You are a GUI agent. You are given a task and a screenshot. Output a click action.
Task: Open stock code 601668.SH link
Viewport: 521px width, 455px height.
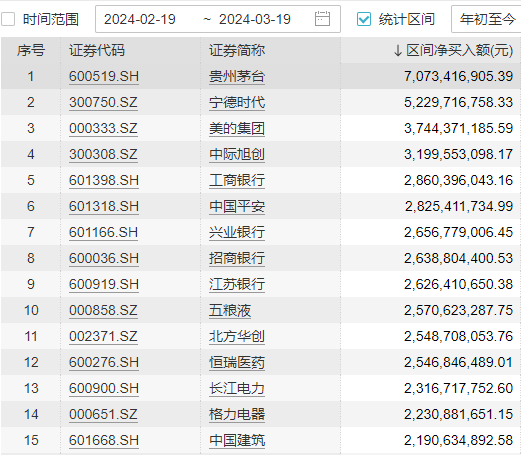click(104, 440)
